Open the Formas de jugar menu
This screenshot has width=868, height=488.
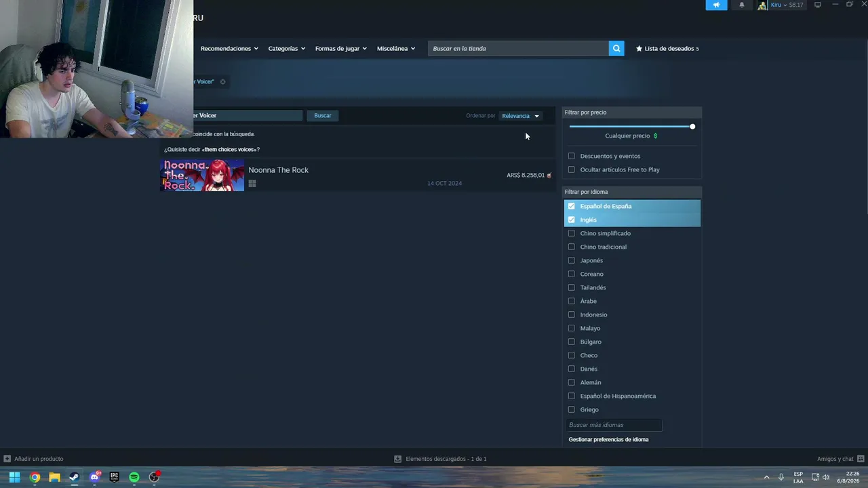point(340,48)
